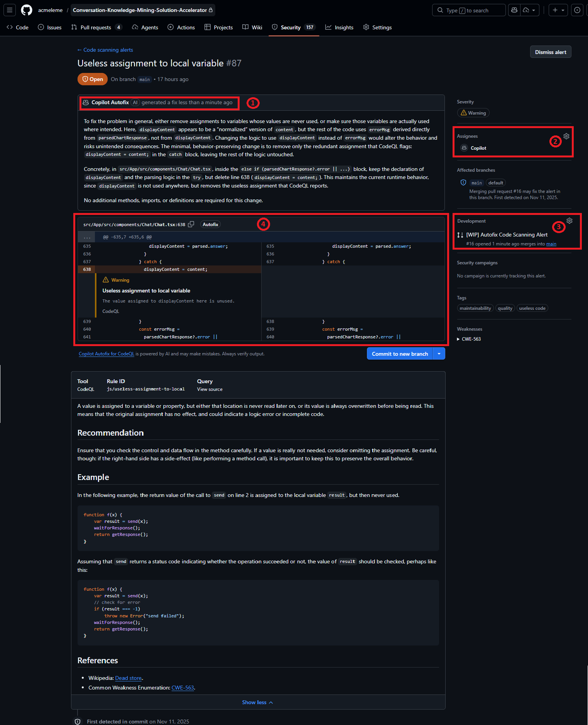Screen dimensions: 588x725
Task: Open the Projects tab
Action: coord(219,27)
